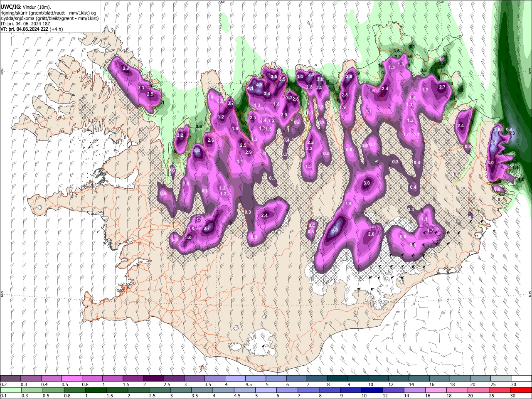Pick dark green lower swatch between 1 and 1.5

coord(96,390)
